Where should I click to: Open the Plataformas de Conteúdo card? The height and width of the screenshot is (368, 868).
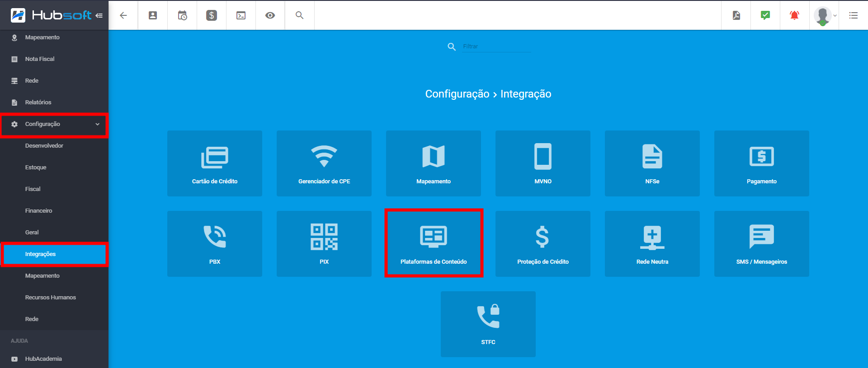coord(434,244)
